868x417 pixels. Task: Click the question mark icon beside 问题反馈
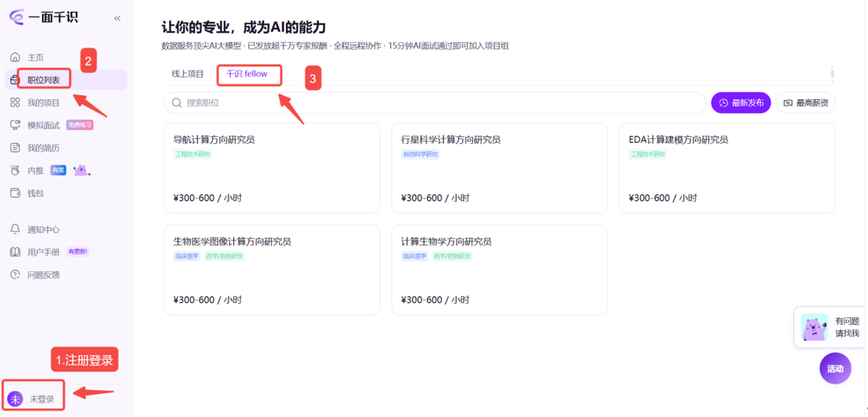coord(15,274)
